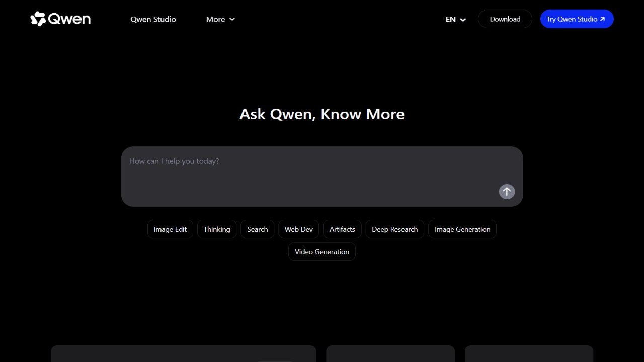Enable the Deep Research chip
Viewport: 644px width, 362px height.
[x=395, y=229]
